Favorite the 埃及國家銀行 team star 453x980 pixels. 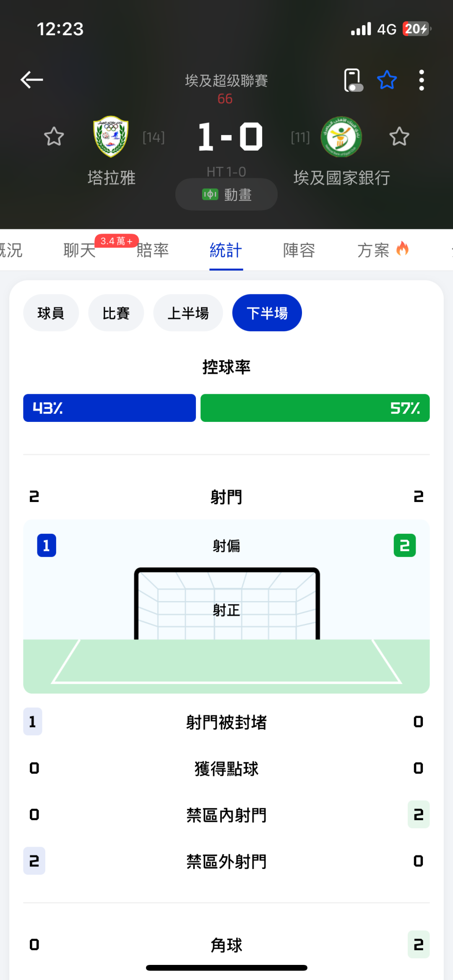tap(399, 137)
